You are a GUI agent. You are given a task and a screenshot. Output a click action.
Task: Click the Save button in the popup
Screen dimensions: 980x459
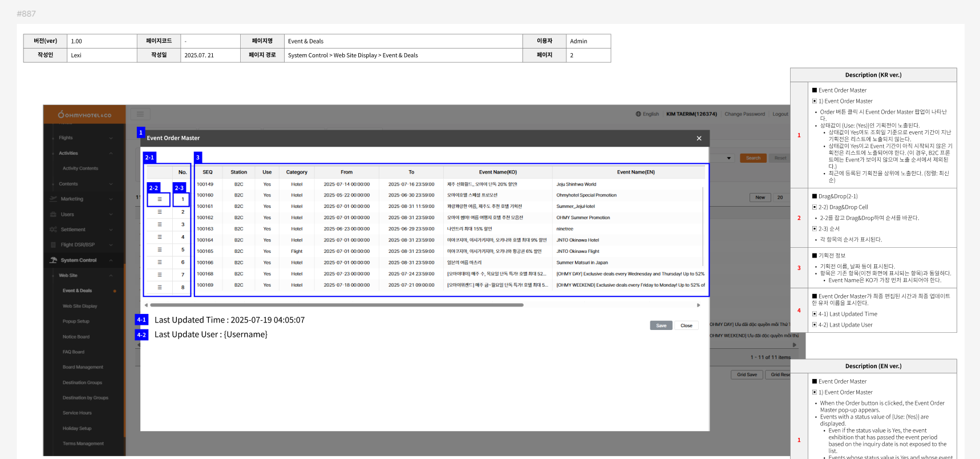click(x=661, y=325)
